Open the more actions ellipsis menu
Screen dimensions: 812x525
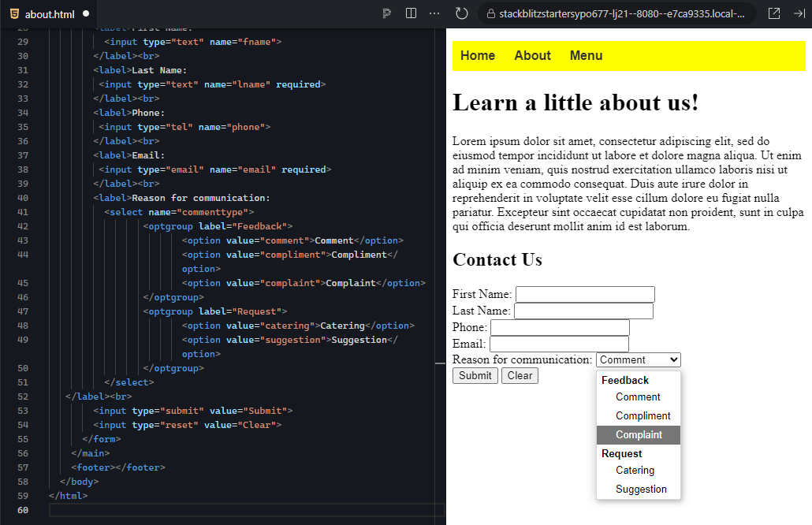[434, 13]
